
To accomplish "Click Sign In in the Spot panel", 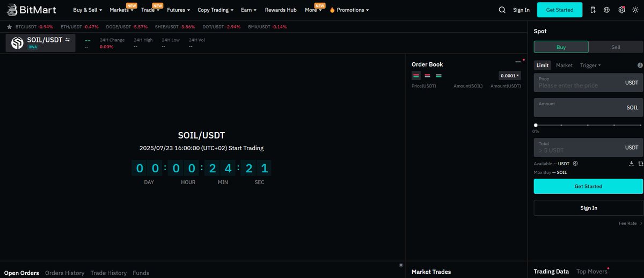I will click(x=588, y=208).
